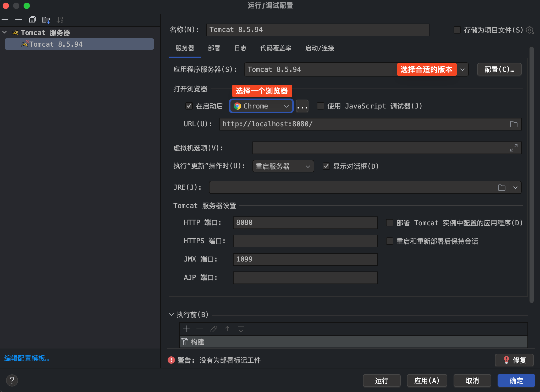
Task: Expand the VM options field
Action: tap(514, 148)
